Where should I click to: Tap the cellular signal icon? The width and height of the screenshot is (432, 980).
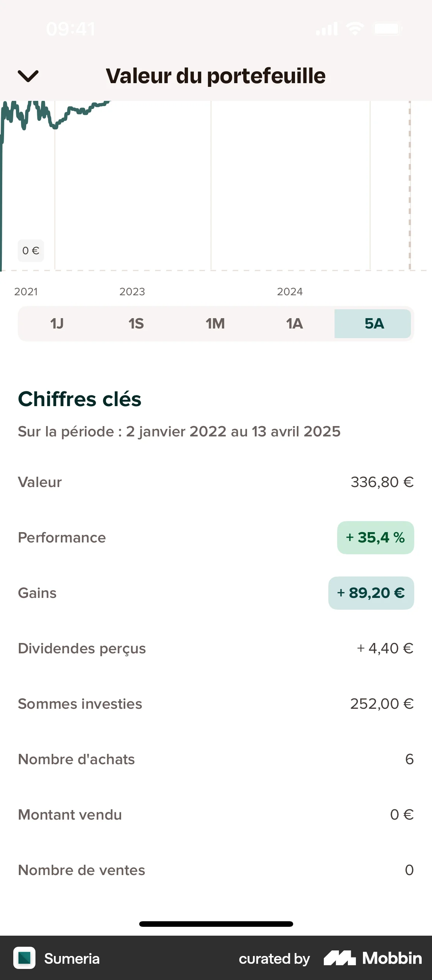point(327,28)
